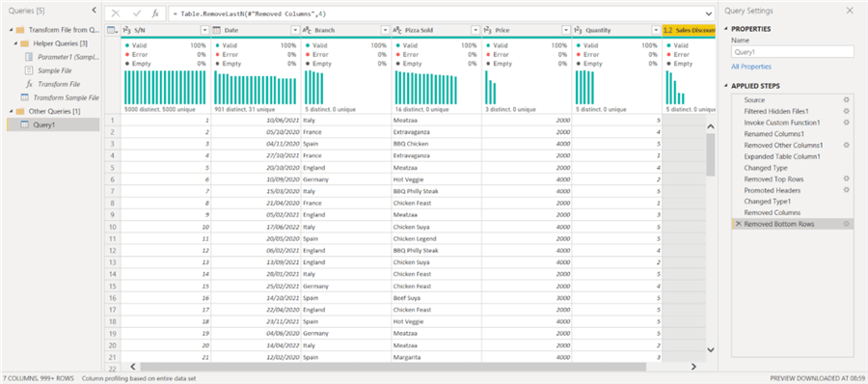Viewport: 868px width, 384px height.
Task: Click the table menu icon at the grid corner
Action: pos(112,31)
